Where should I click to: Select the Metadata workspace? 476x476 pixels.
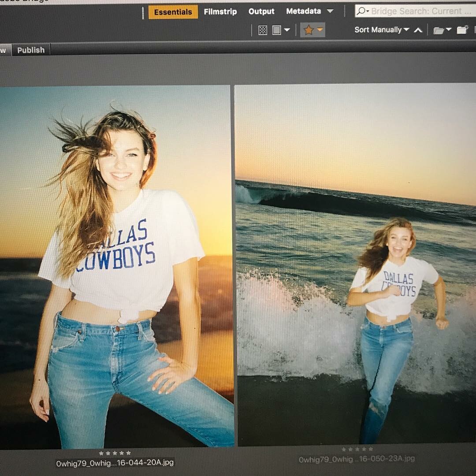pyautogui.click(x=303, y=11)
